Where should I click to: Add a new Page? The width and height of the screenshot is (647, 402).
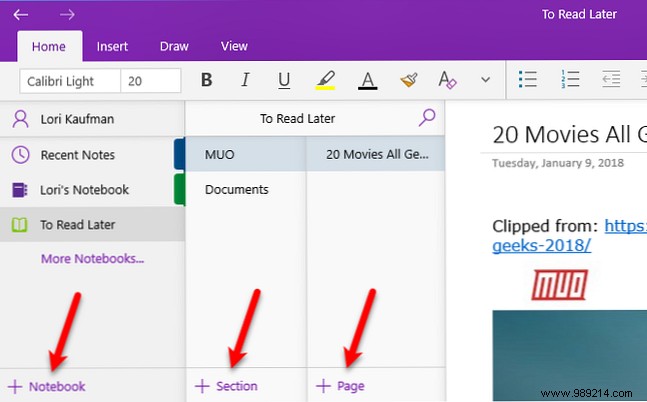point(340,386)
